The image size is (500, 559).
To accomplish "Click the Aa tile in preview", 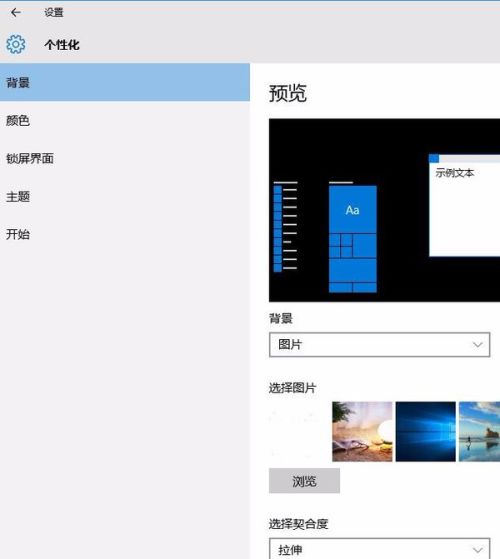I will point(352,210).
